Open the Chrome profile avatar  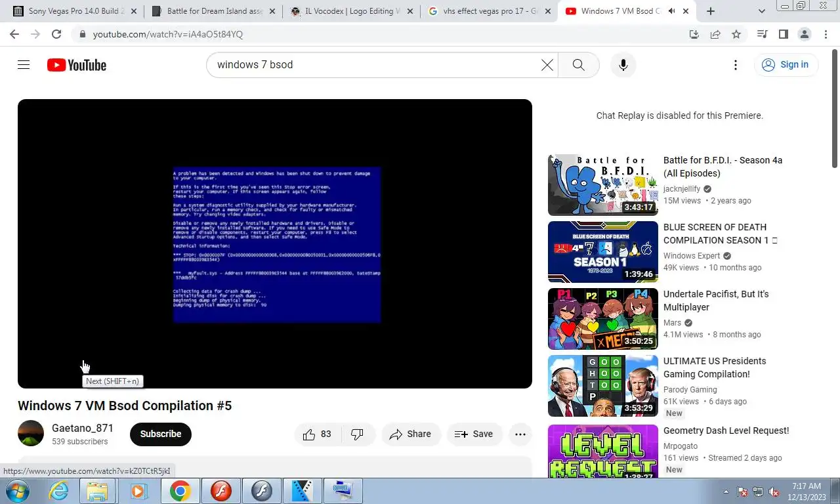coord(804,34)
